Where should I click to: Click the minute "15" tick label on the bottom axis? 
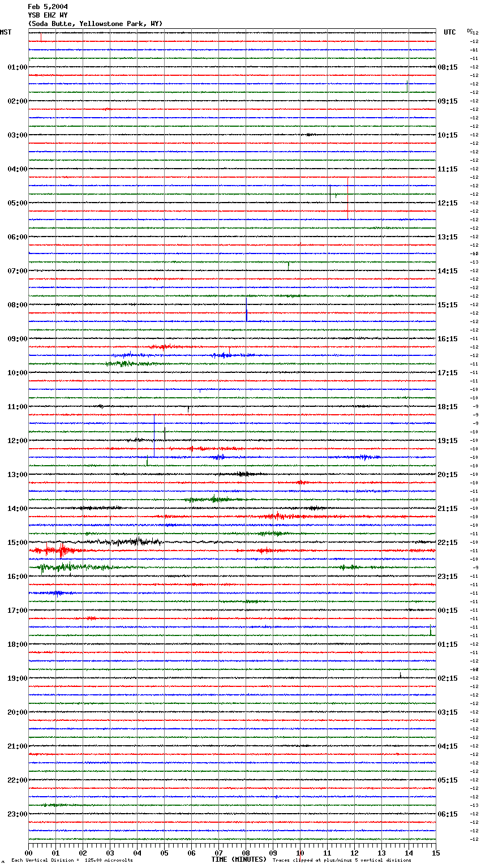coord(436,853)
